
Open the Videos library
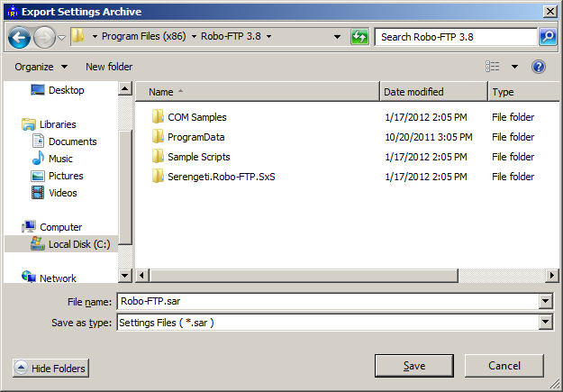coord(62,193)
